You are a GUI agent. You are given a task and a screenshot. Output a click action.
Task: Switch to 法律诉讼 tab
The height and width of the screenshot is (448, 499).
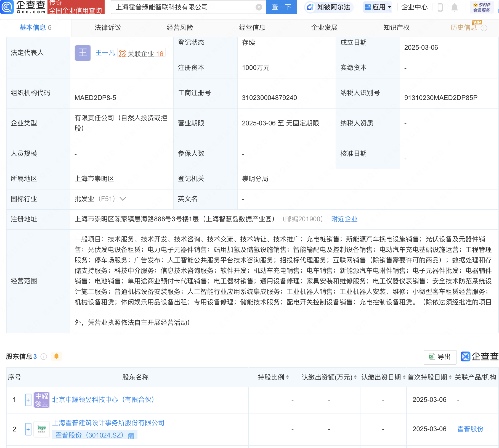coord(108,28)
